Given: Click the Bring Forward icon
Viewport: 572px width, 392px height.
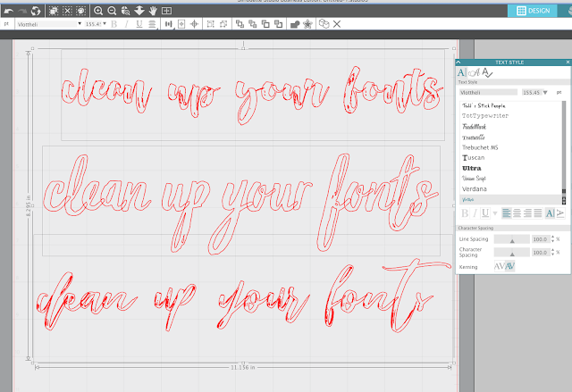Looking at the screenshot, I should click(x=265, y=24).
